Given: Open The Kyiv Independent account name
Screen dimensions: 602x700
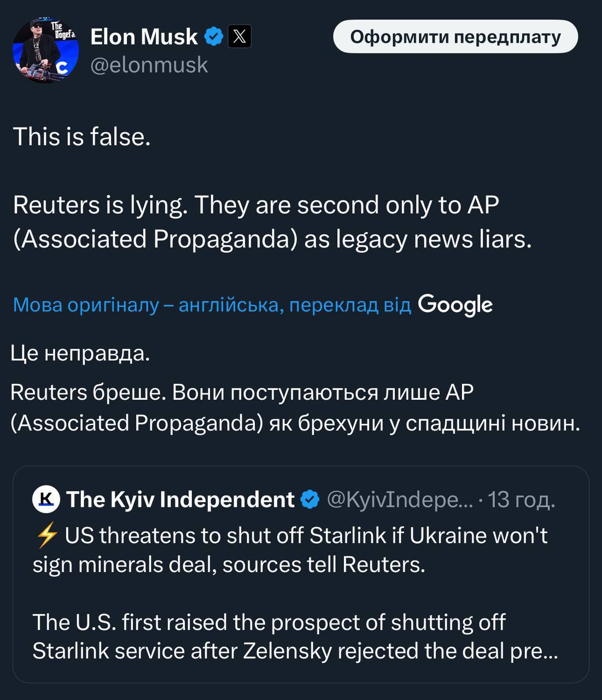Looking at the screenshot, I should (x=180, y=499).
